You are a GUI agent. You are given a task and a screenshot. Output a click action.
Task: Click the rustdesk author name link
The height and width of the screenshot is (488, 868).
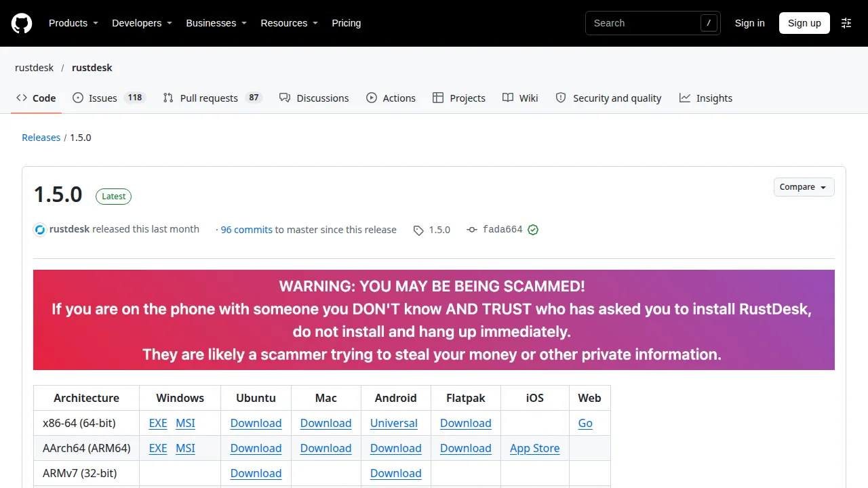click(x=69, y=229)
